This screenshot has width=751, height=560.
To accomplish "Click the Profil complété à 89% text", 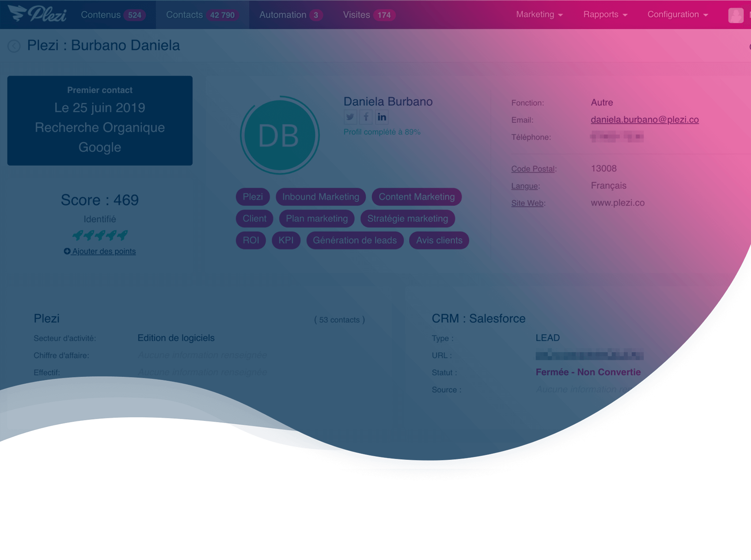I will pyautogui.click(x=382, y=132).
